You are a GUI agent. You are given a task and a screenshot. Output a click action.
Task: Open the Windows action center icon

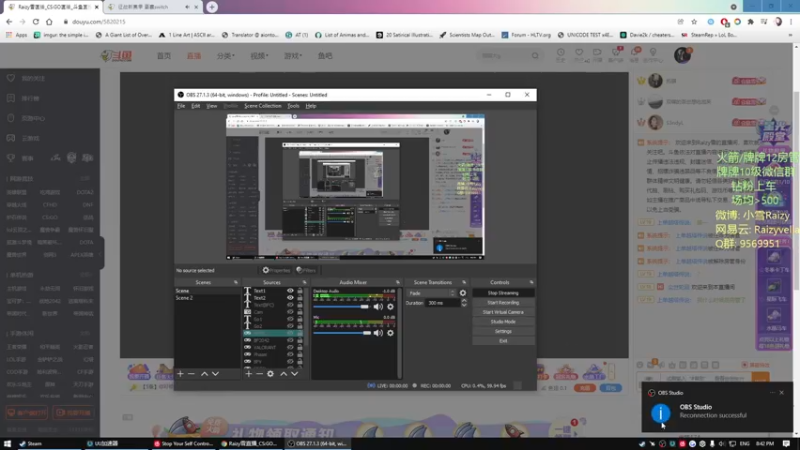click(786, 443)
